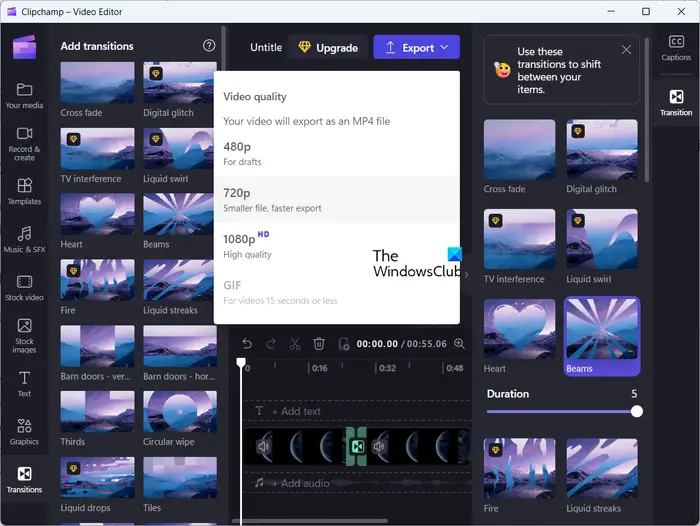Screen dimensions: 700x526
Task: Click the timeline playhead marker
Action: pyautogui.click(x=241, y=362)
